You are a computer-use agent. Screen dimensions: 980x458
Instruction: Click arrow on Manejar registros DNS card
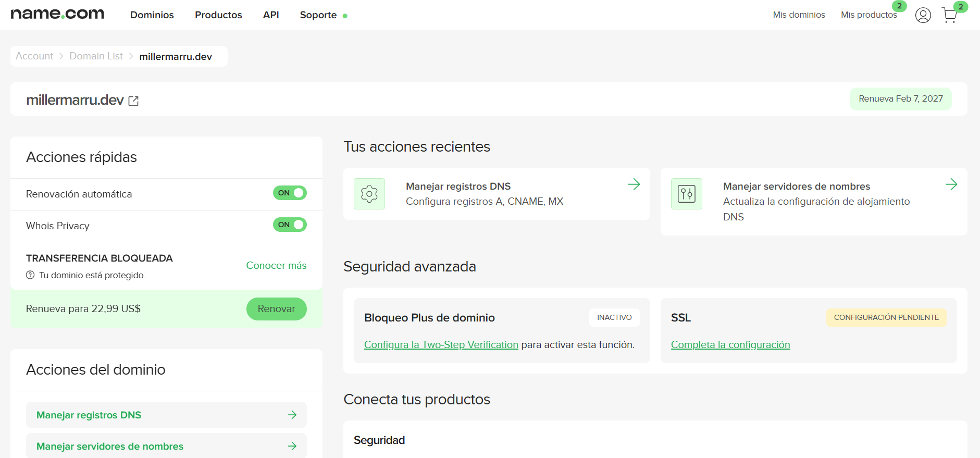(634, 184)
